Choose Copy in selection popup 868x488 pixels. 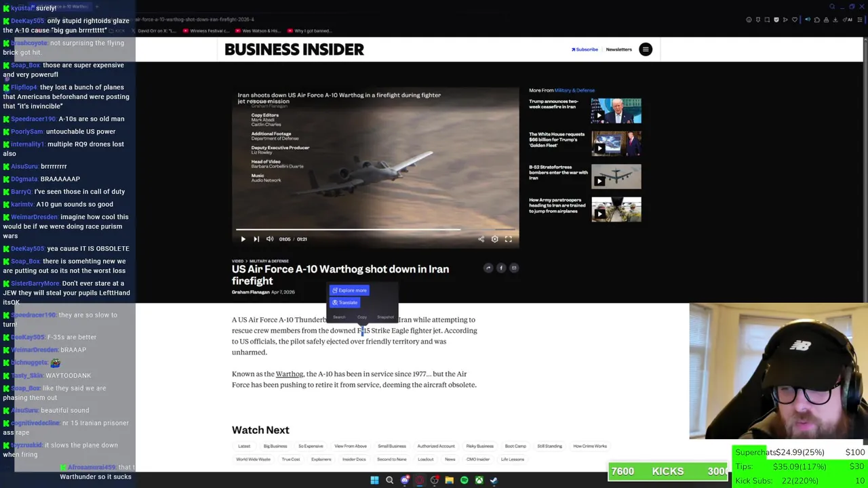tap(362, 317)
